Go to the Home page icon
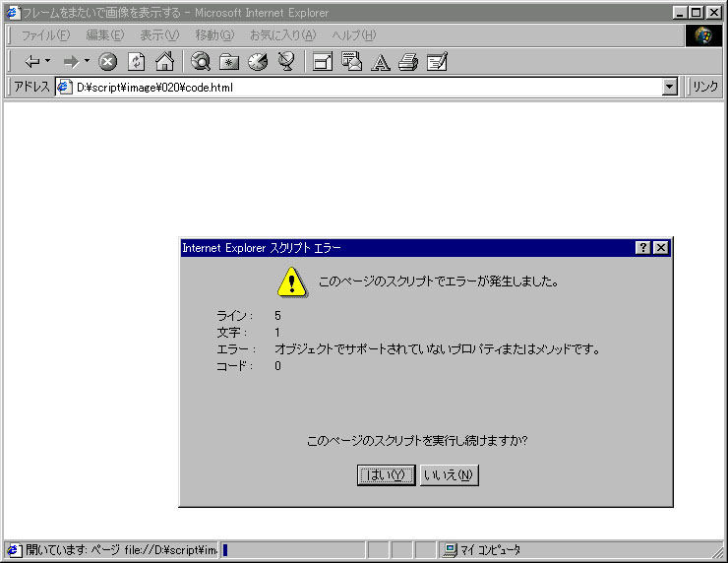This screenshot has width=728, height=563. point(165,61)
